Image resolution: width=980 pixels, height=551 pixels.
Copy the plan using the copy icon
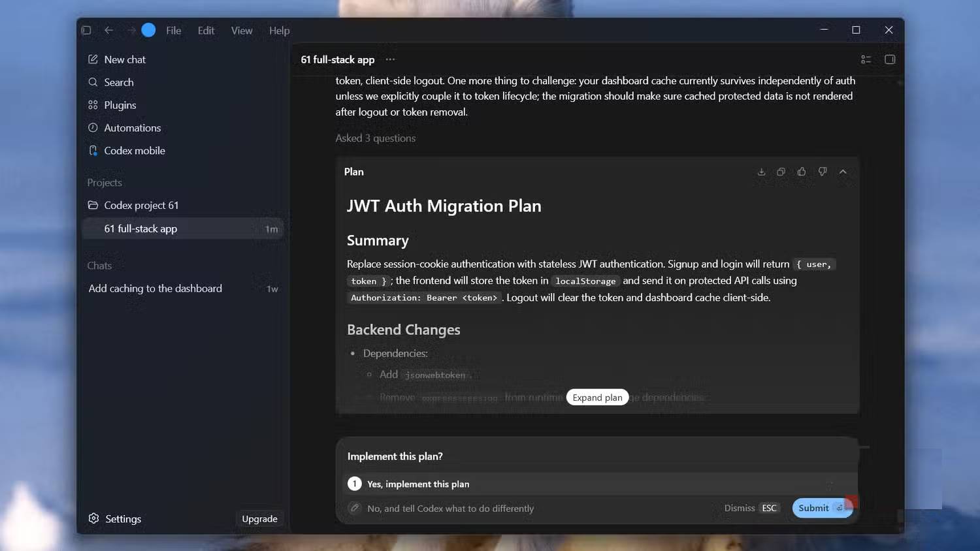pyautogui.click(x=781, y=172)
